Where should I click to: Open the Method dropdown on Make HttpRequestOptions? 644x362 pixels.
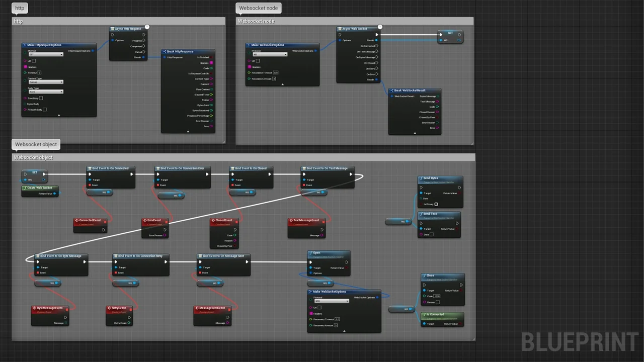45,55
